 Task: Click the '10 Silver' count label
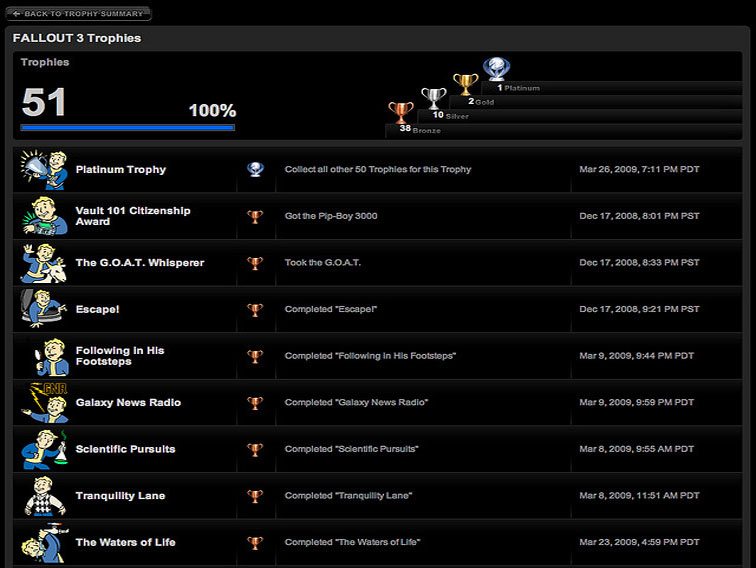(451, 116)
